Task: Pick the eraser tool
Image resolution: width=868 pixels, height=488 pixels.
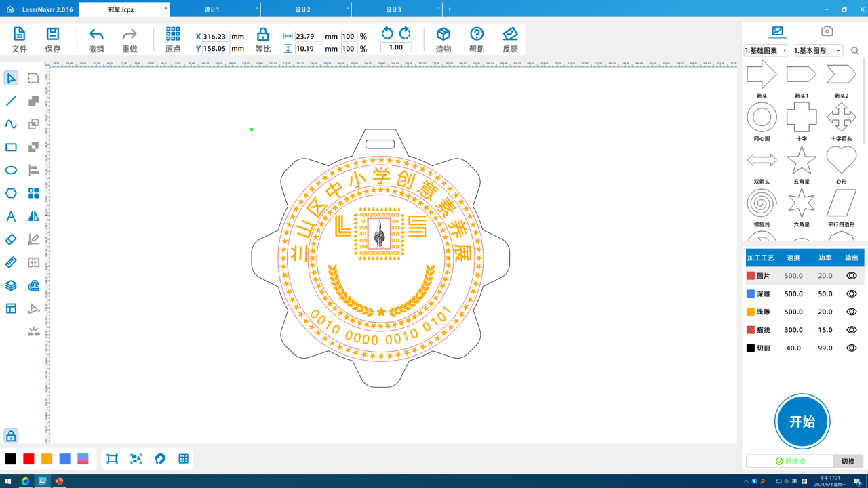Action: [11, 239]
